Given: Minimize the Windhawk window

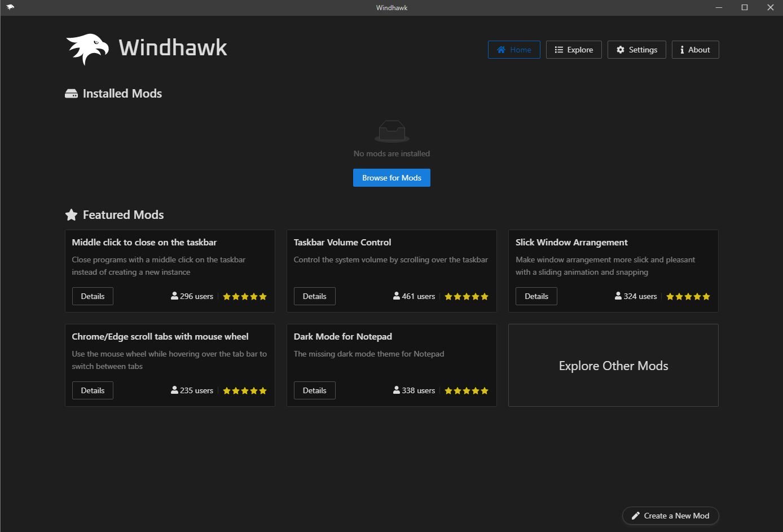Looking at the screenshot, I should click(x=719, y=7).
